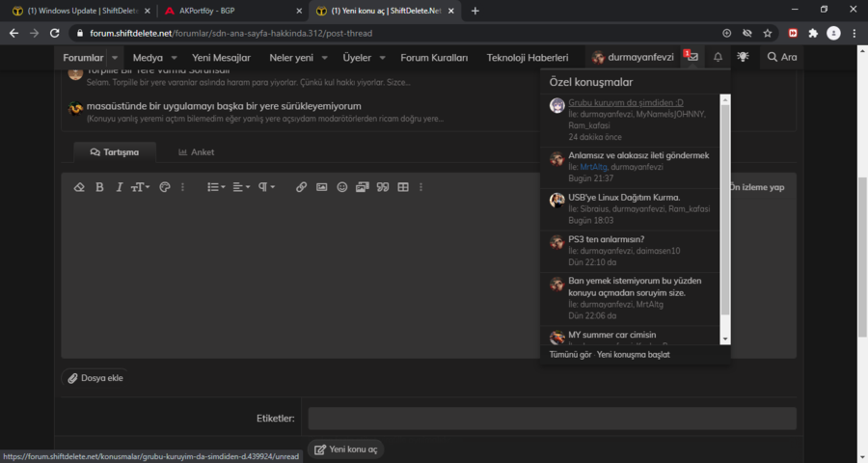This screenshot has width=868, height=463.
Task: Open the notifications bell icon
Action: (718, 57)
